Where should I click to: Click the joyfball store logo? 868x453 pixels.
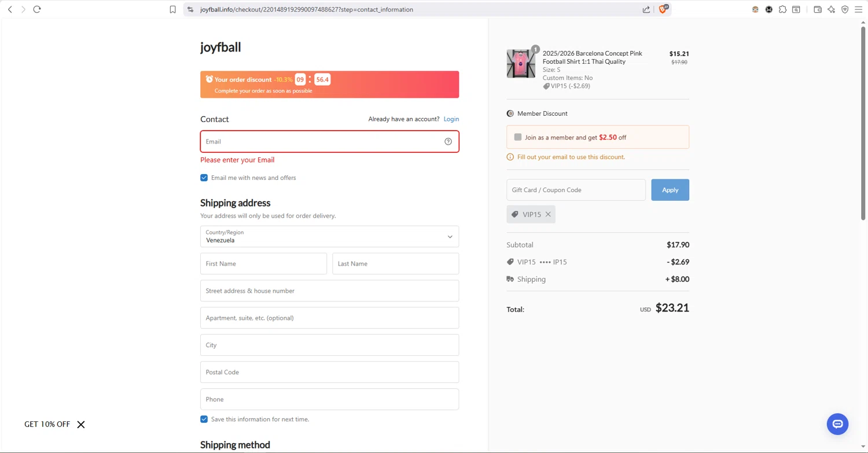[x=220, y=47]
